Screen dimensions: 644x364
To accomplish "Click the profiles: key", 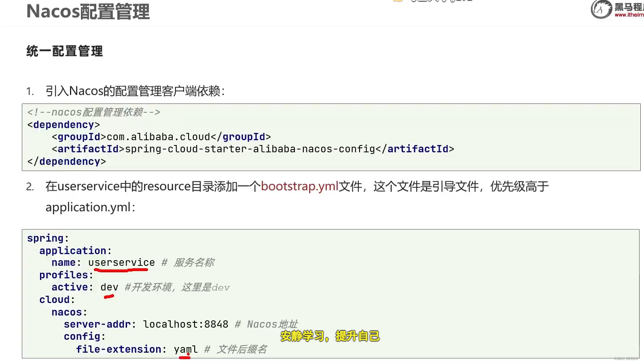I will click(x=66, y=275).
